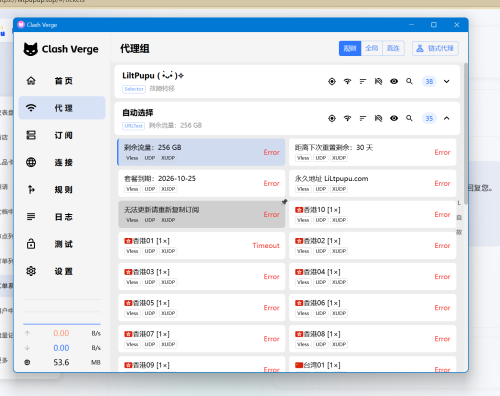Open search filter in LiltPupu group
Viewport: 500px width, 396px height.
click(x=409, y=81)
